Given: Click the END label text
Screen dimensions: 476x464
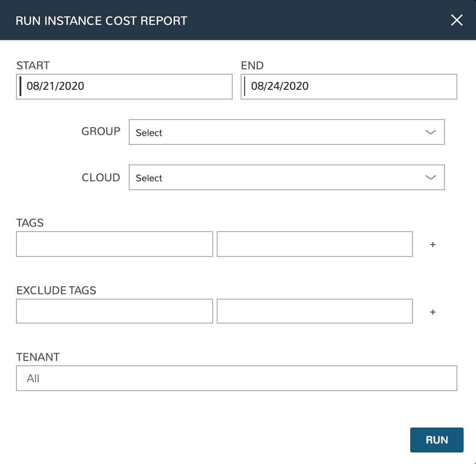Looking at the screenshot, I should coord(252,66).
